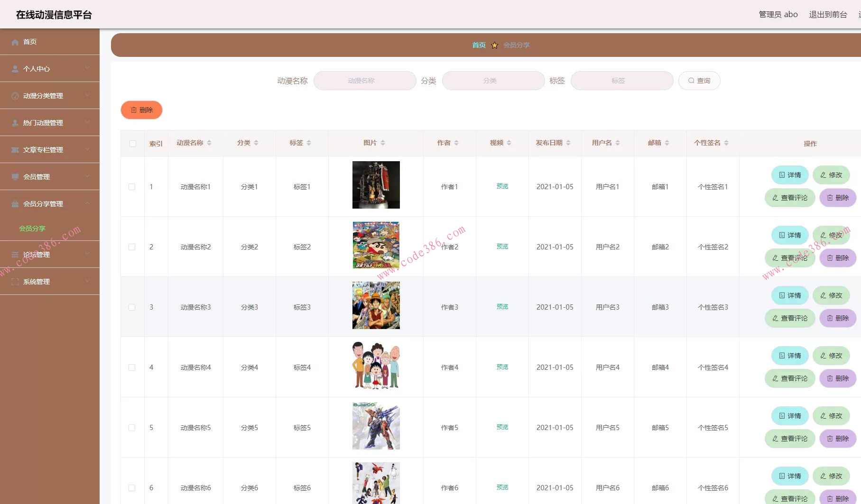The image size is (861, 504).
Task: Check the select-all checkbox in table header
Action: point(132,143)
